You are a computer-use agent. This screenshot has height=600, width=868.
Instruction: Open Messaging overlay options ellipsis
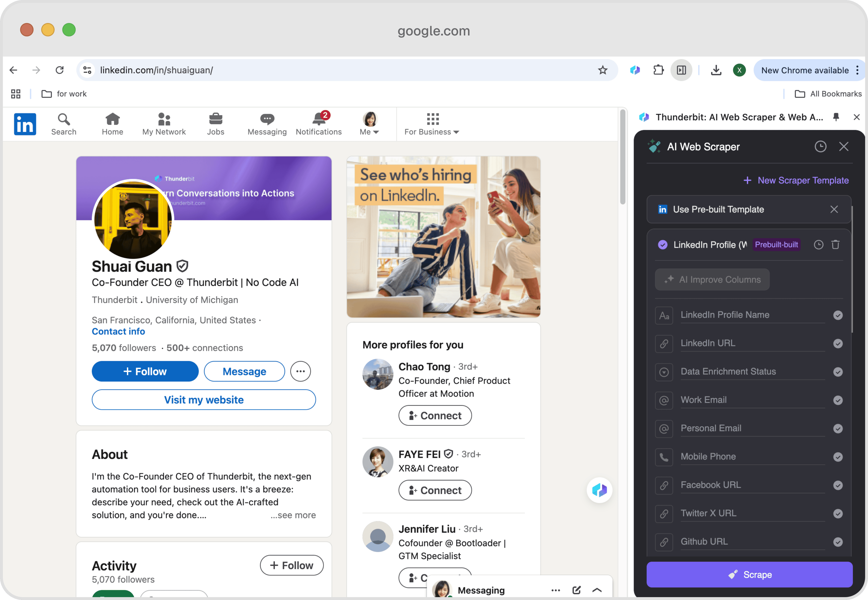pyautogui.click(x=556, y=590)
